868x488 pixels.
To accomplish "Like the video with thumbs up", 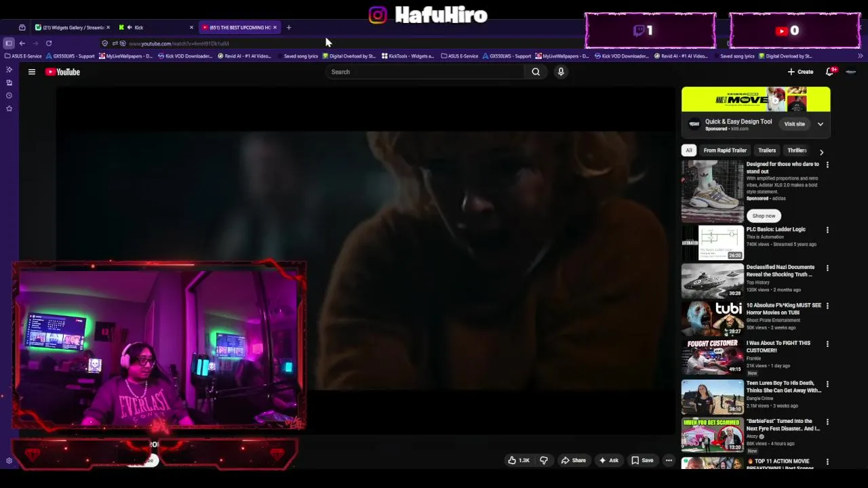I will point(519,460).
